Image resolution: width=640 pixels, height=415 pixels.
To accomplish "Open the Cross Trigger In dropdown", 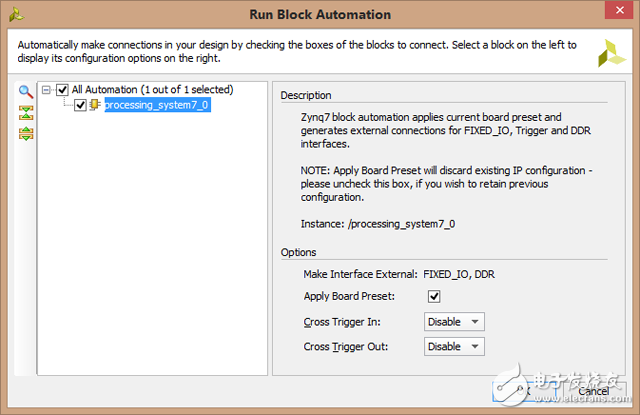I will 454,321.
